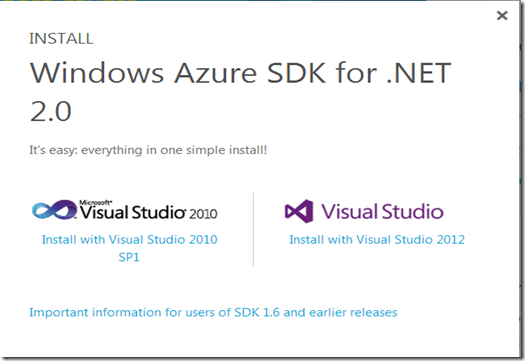The height and width of the screenshot is (361, 525).
Task: Open Install with Visual Studio 2012 link
Action: click(x=377, y=239)
